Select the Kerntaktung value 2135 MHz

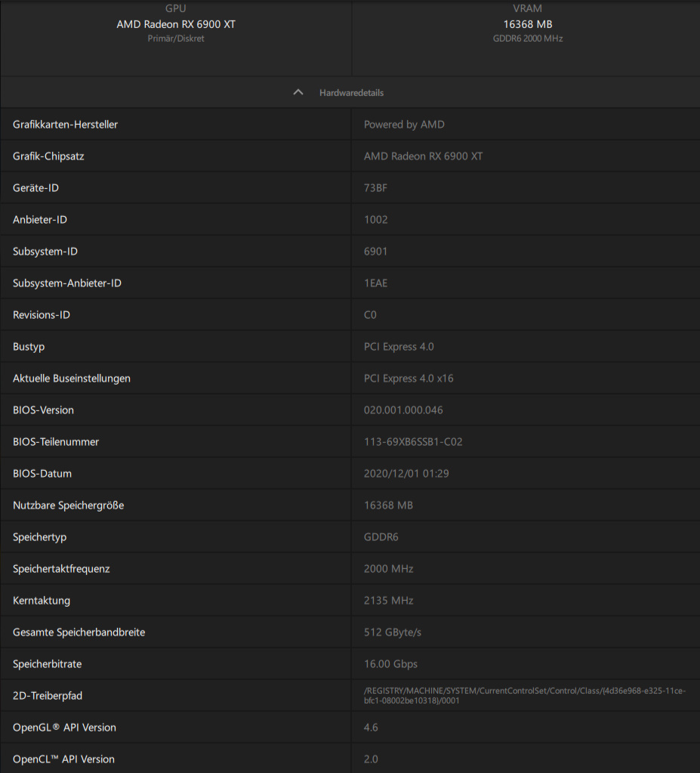click(388, 601)
